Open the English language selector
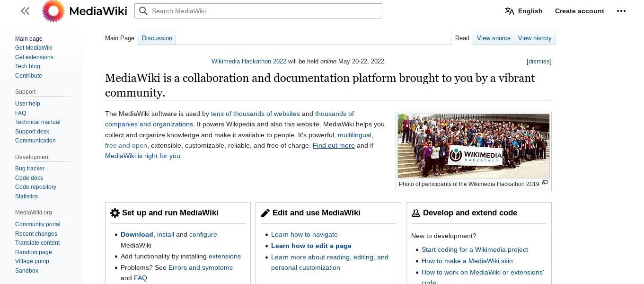 coord(530,11)
